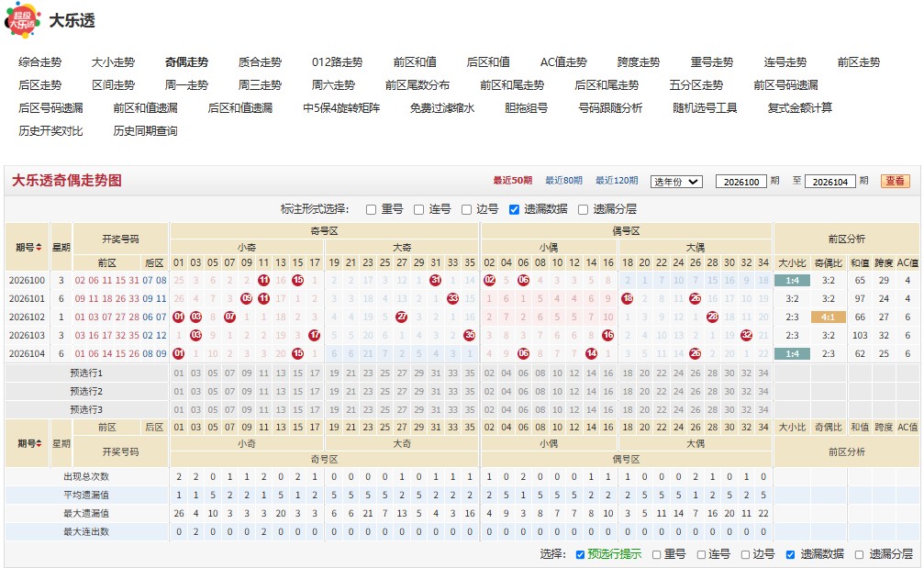The image size is (924, 568).
Task: Click red ball 33 in row 2026101
Action: [452, 299]
